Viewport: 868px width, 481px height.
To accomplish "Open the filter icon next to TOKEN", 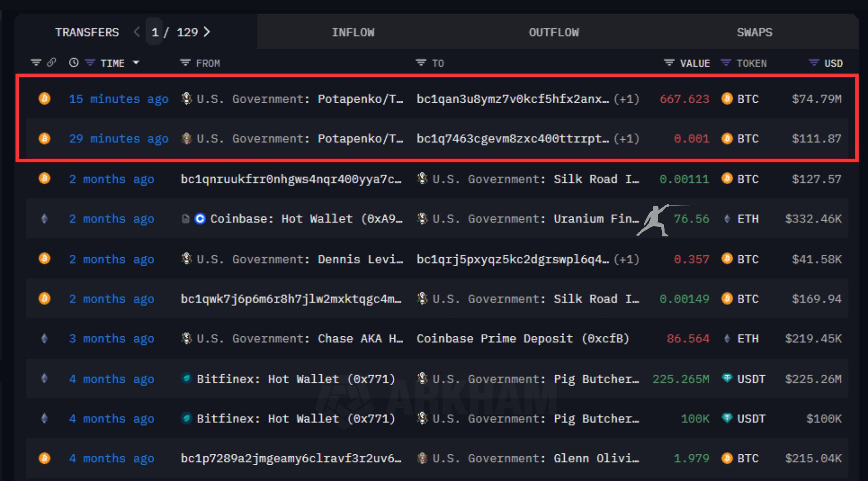I will pyautogui.click(x=726, y=63).
